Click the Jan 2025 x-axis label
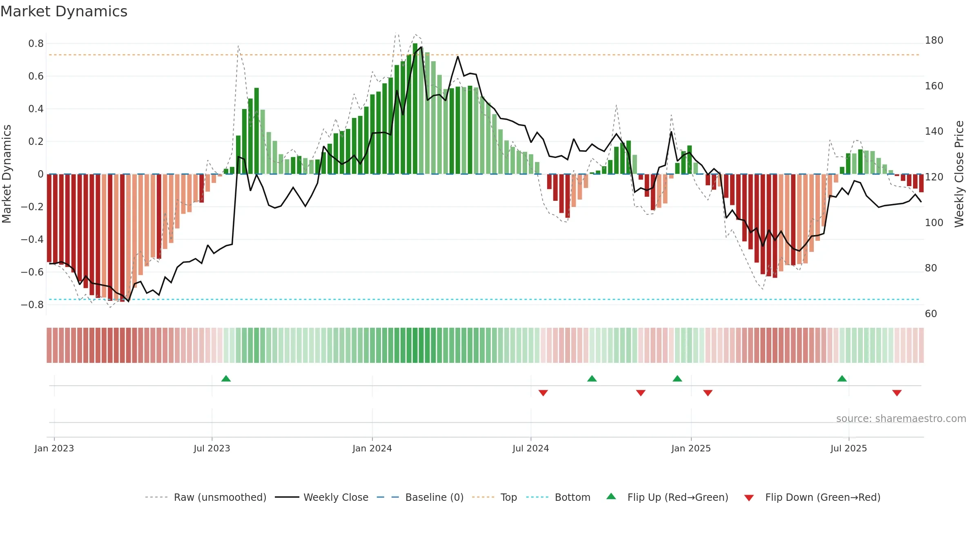Image resolution: width=980 pixels, height=551 pixels. pyautogui.click(x=691, y=448)
